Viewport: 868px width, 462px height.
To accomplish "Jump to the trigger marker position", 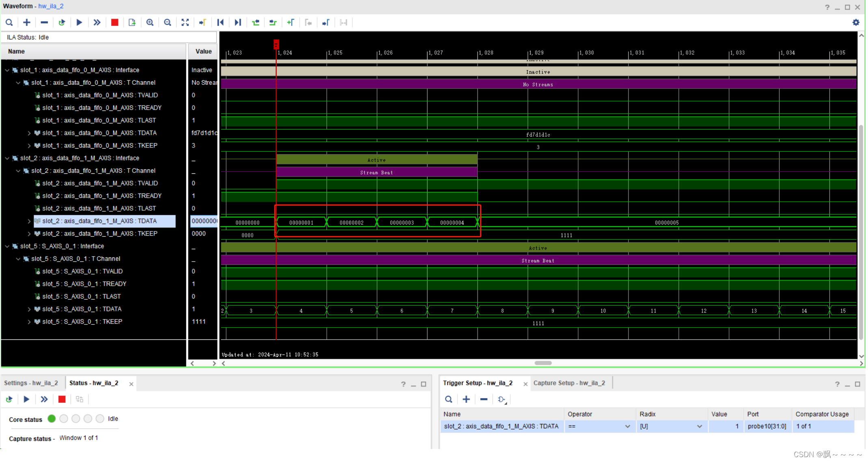I will click(202, 22).
